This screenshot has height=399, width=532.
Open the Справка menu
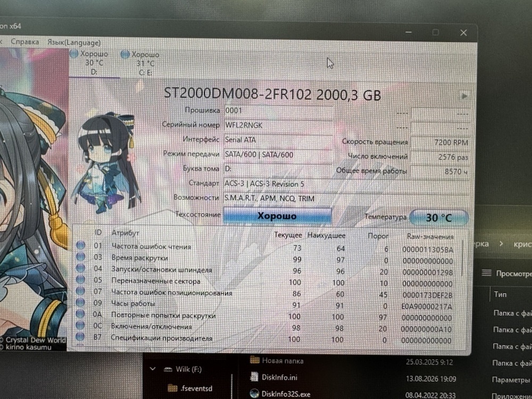pyautogui.click(x=25, y=41)
